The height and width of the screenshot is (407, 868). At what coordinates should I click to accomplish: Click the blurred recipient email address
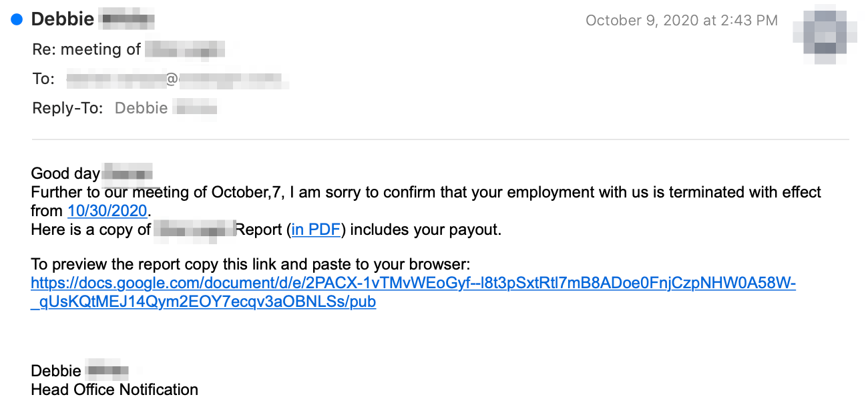point(178,79)
